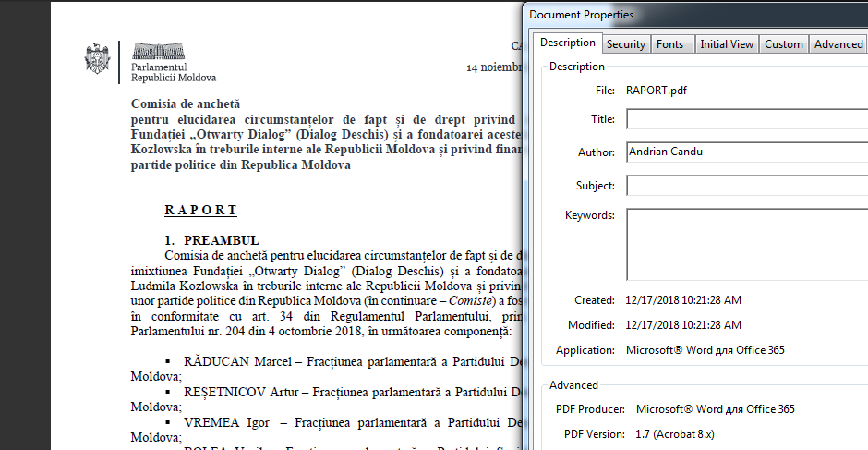Click the Parliament building logo

pos(161,53)
